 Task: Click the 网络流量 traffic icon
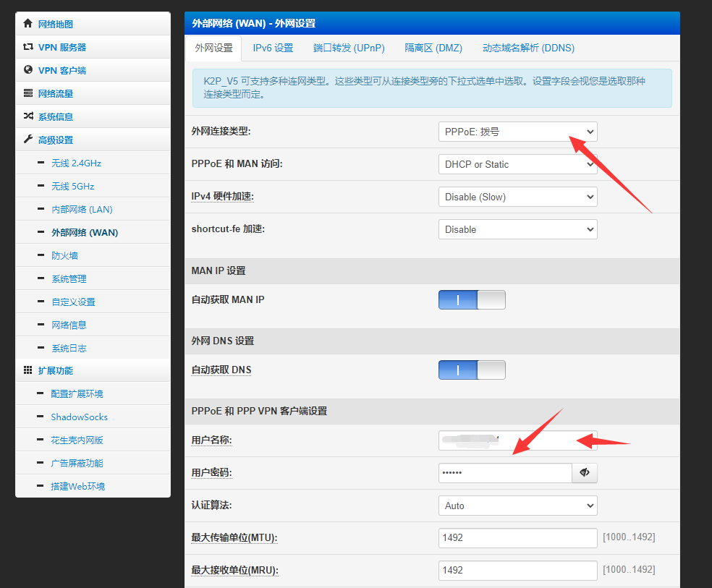pyautogui.click(x=28, y=93)
